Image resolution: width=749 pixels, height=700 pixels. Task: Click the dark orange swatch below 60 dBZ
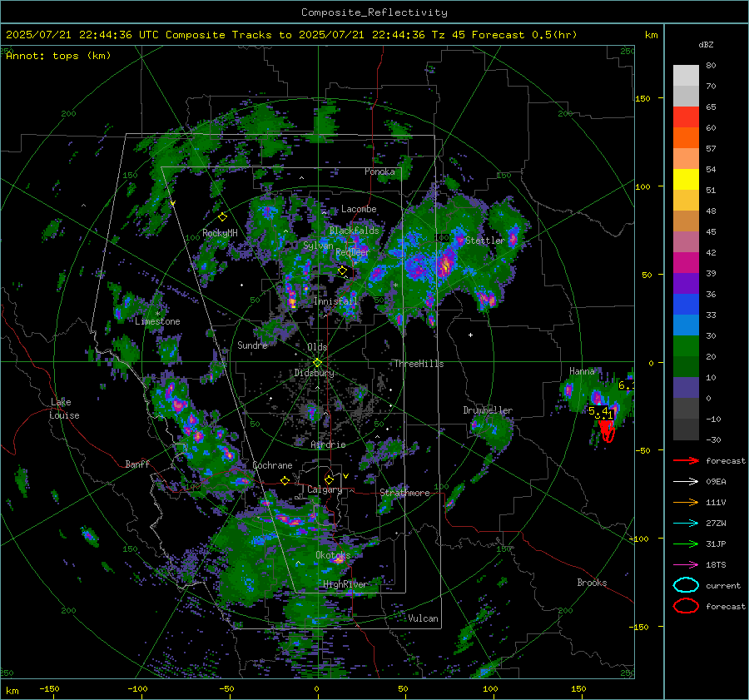[x=686, y=138]
